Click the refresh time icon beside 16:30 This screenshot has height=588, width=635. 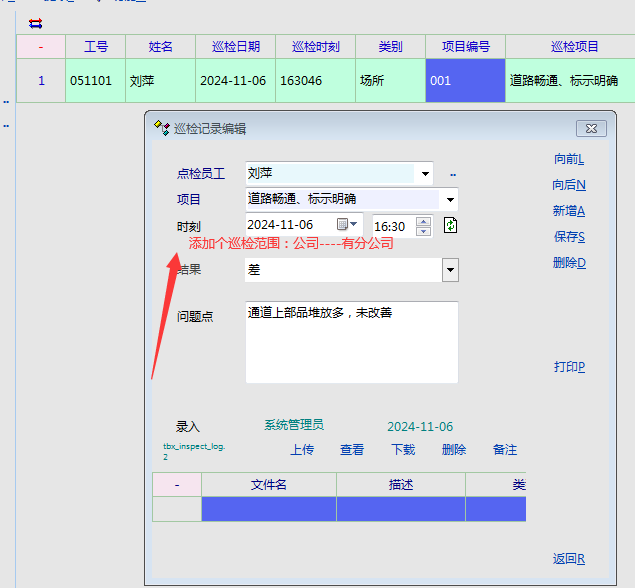[x=450, y=225]
